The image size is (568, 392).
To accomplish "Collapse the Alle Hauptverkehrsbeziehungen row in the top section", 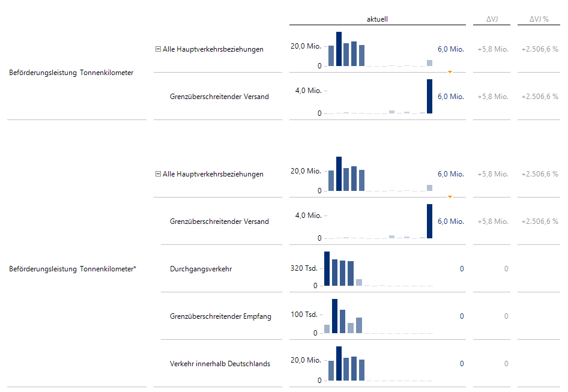I will tap(158, 49).
